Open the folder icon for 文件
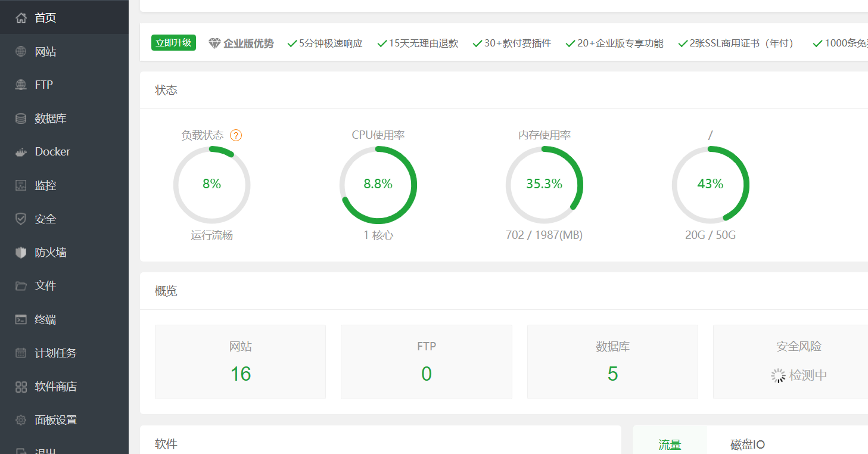Screen dimensions: 868x454 click(21, 286)
